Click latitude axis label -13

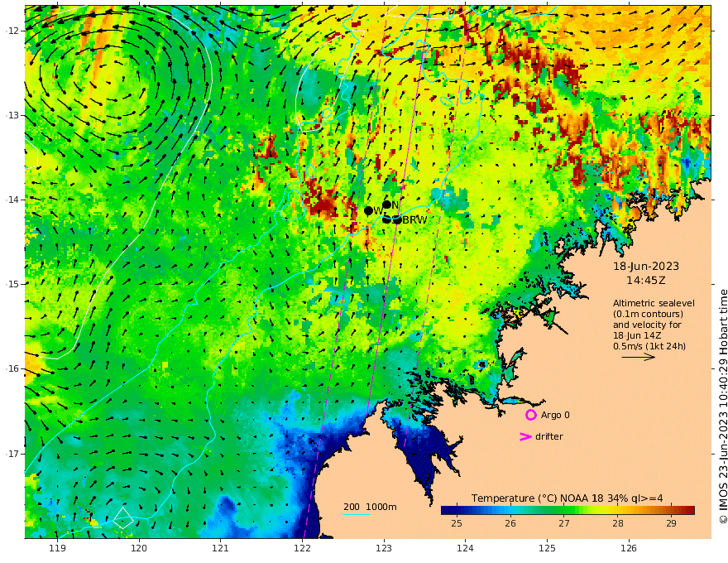point(12,115)
